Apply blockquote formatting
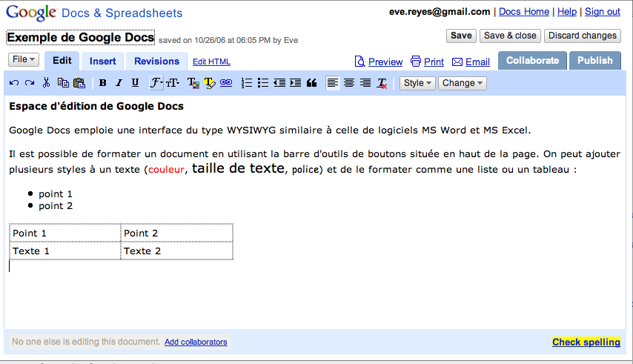 (x=312, y=83)
